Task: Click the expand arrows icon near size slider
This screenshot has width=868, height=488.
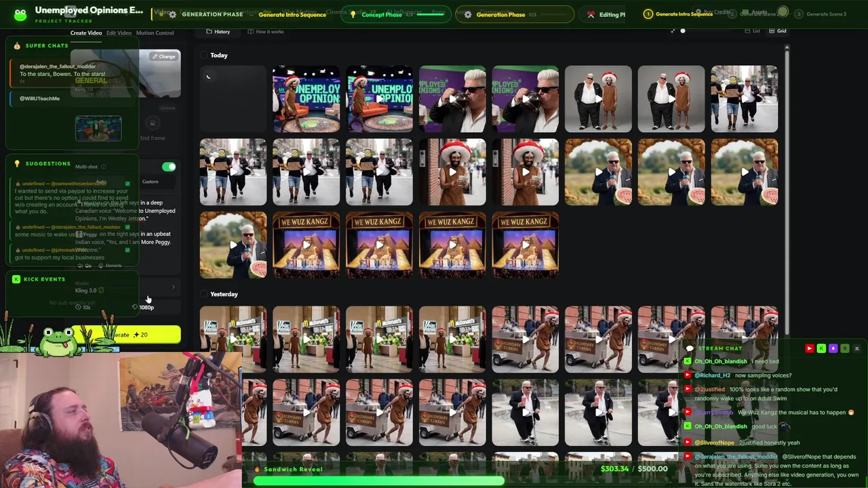Action: tap(673, 30)
